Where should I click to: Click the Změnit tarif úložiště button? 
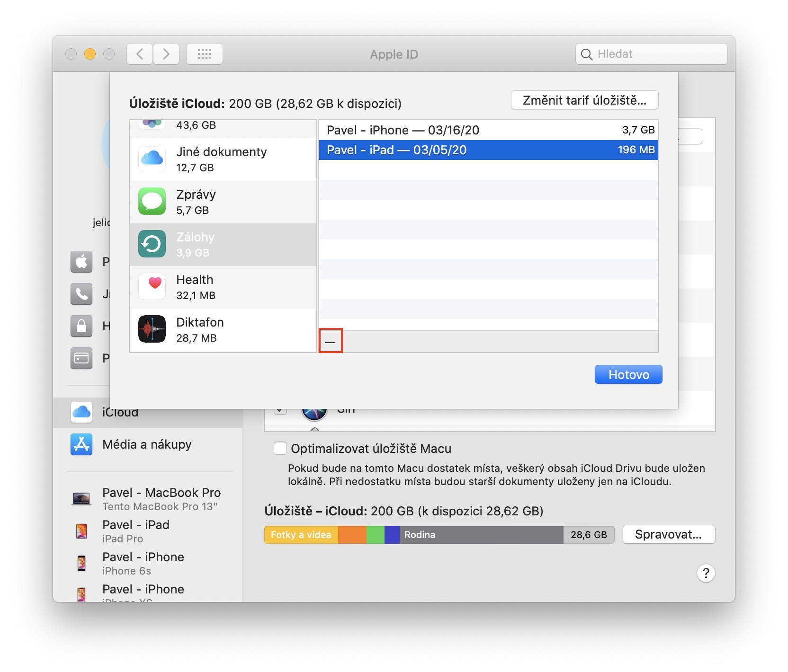584,100
